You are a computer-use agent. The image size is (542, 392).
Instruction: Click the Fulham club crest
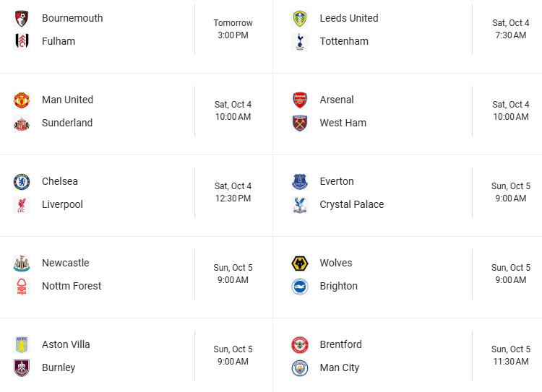pos(22,42)
